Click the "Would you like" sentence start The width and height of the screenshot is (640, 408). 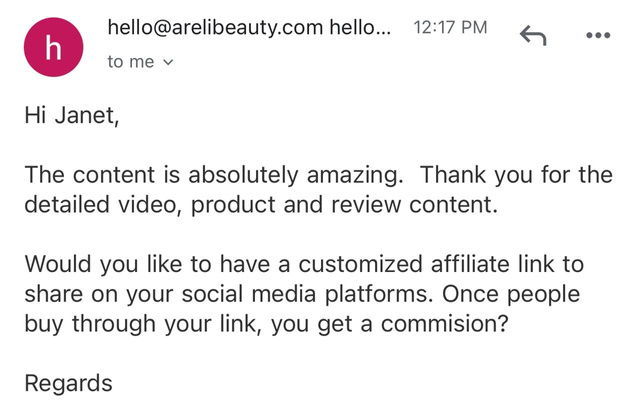click(91, 265)
